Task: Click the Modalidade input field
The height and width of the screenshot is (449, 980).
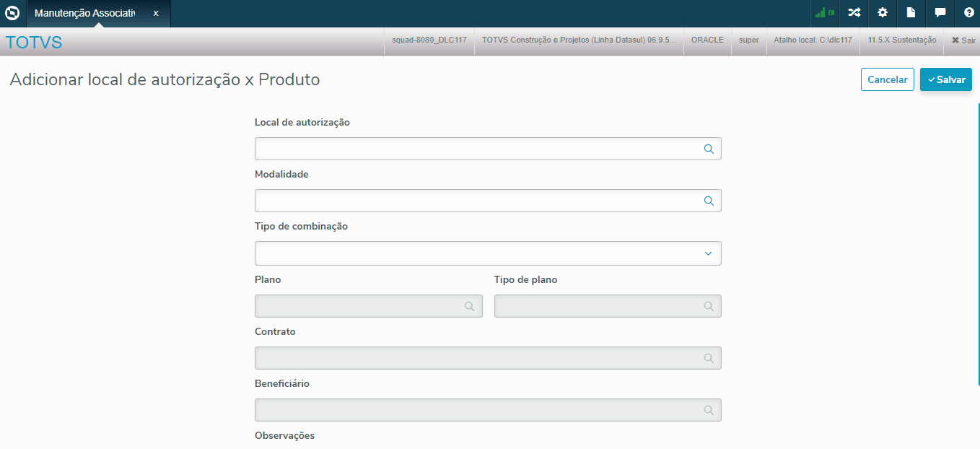Action: pos(476,201)
